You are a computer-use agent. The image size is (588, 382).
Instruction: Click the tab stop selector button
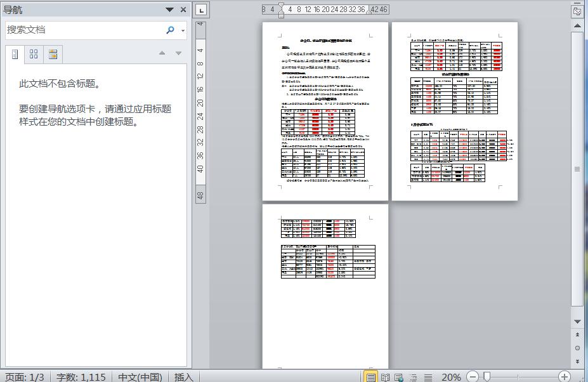tap(200, 10)
